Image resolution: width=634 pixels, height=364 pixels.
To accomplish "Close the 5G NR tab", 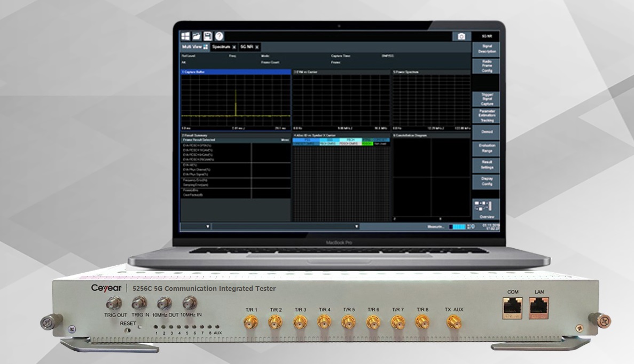I will click(257, 48).
